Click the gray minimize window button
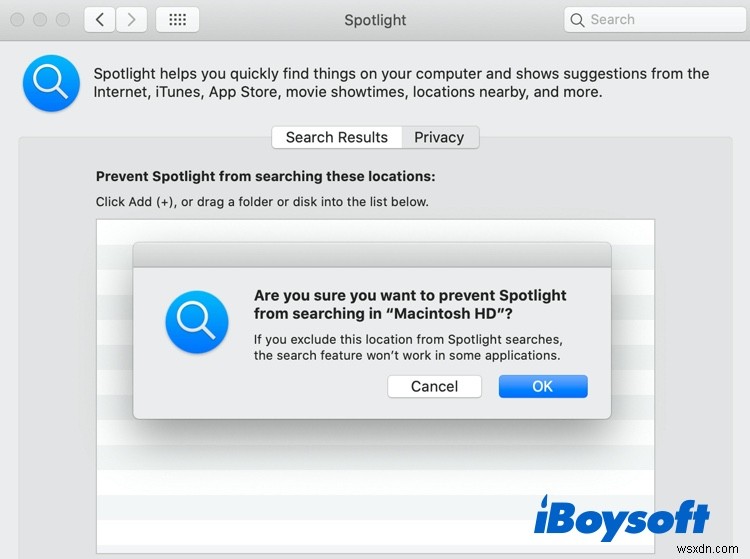 40,20
